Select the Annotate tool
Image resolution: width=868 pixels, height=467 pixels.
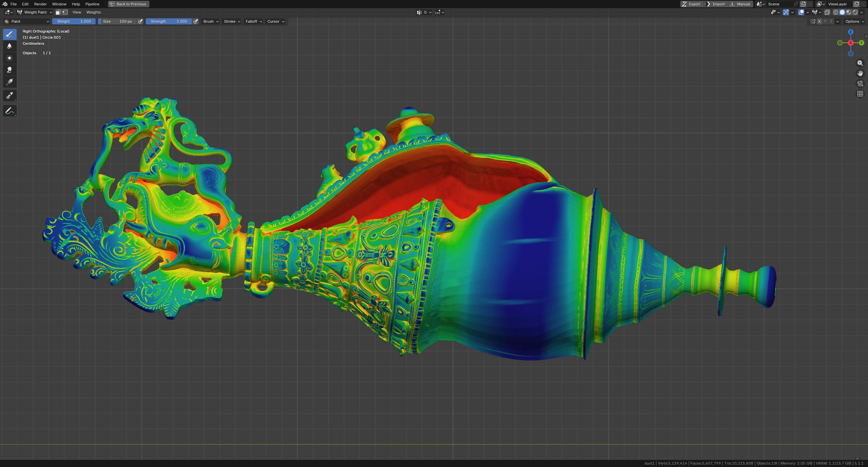(9, 111)
